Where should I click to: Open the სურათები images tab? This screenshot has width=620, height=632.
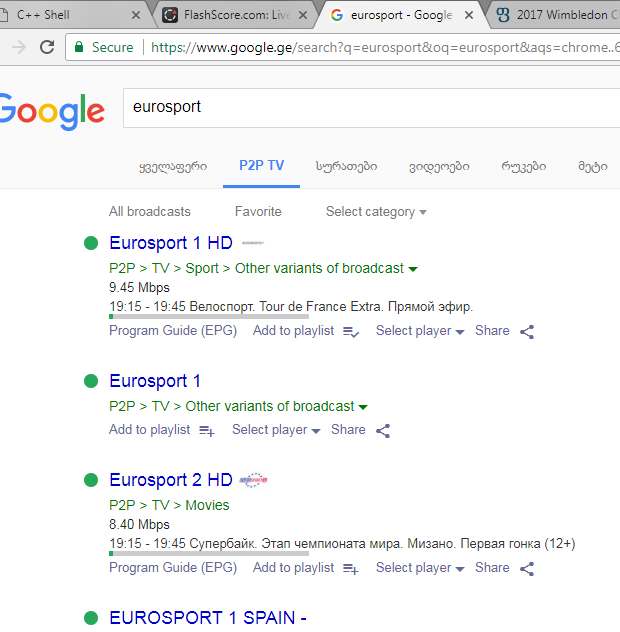346,166
